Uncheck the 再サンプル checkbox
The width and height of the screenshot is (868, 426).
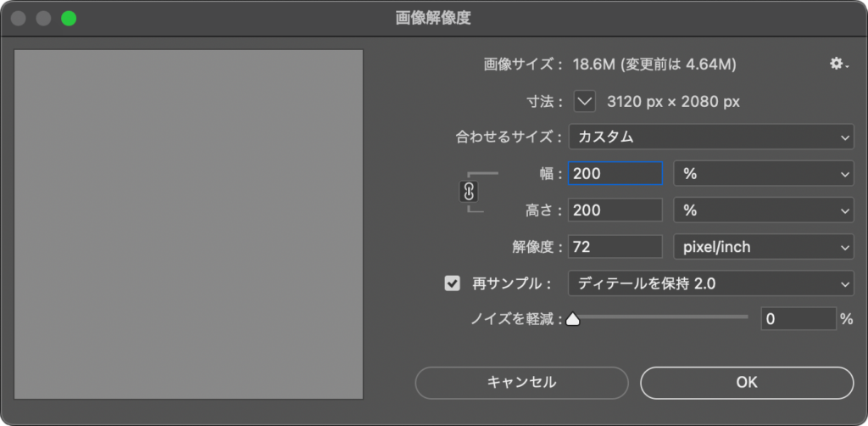click(453, 283)
